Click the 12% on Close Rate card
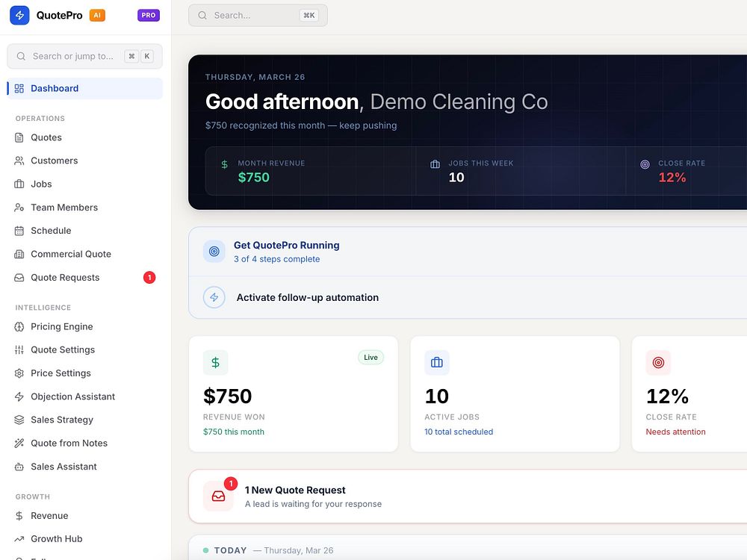The image size is (747, 560). 667,396
